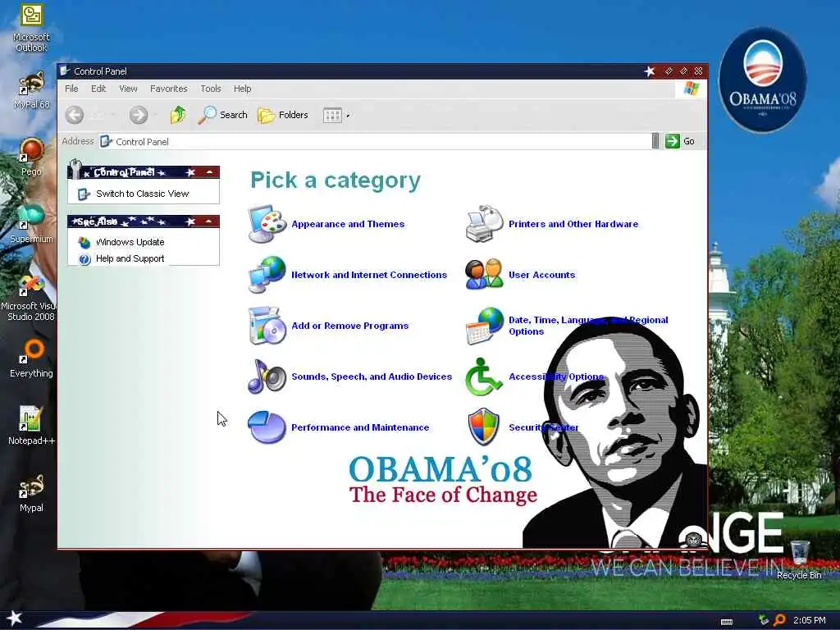Open the Favorites menu
The width and height of the screenshot is (840, 630).
point(169,89)
